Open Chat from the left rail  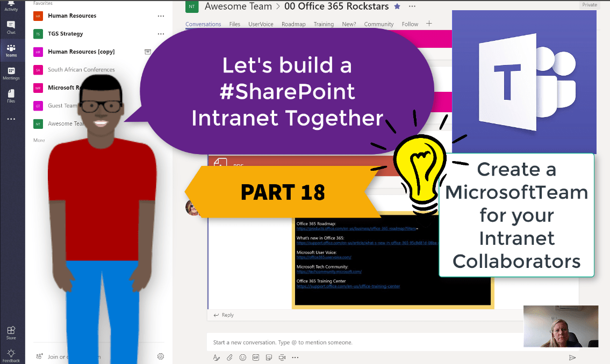pos(11,27)
